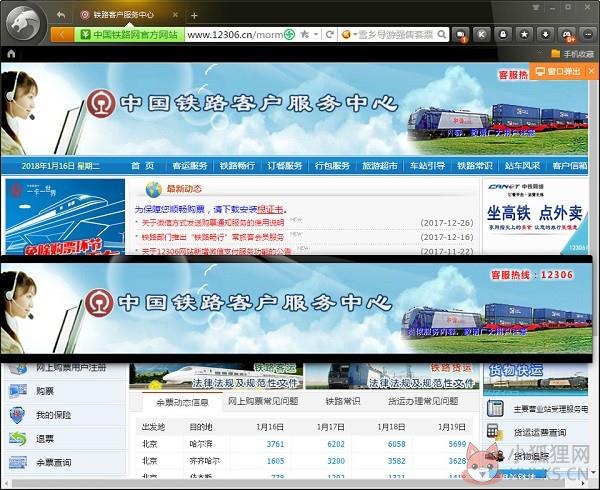Screen dimensions: 600x490
Task: Click the orange back navigation button
Action: [x=62, y=35]
